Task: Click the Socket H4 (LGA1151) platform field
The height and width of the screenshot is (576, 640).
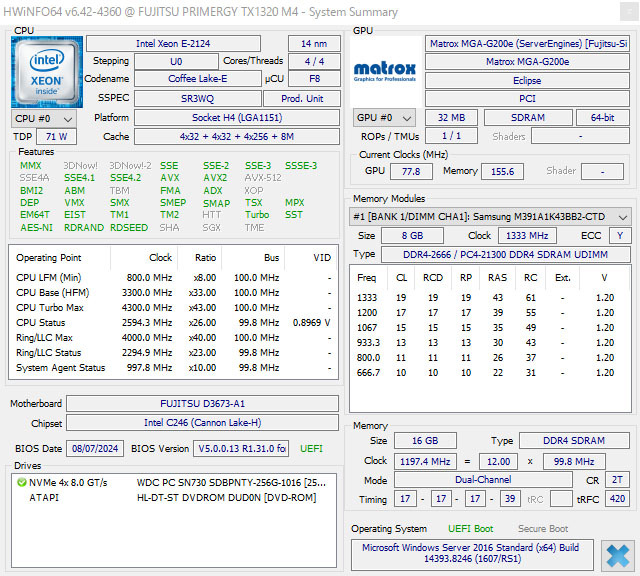Action: (x=237, y=118)
